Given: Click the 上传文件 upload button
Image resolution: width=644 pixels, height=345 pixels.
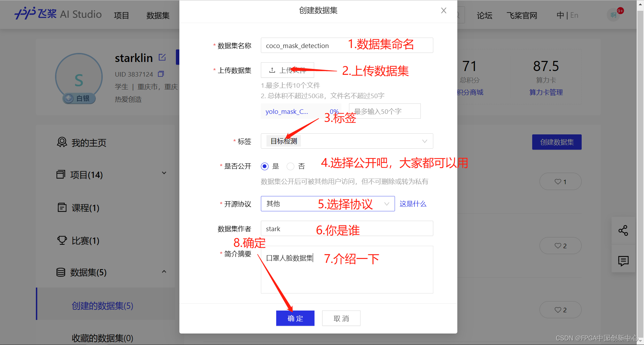Looking at the screenshot, I should [x=287, y=70].
